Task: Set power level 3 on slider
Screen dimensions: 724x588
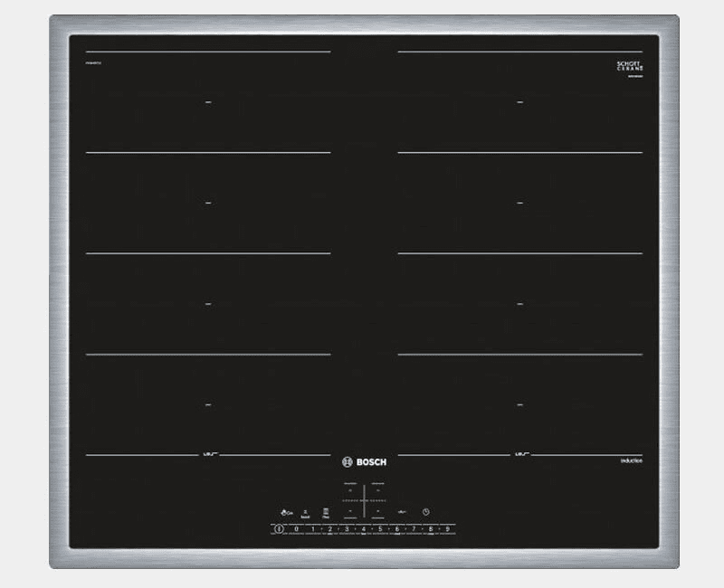Action: pyautogui.click(x=347, y=529)
